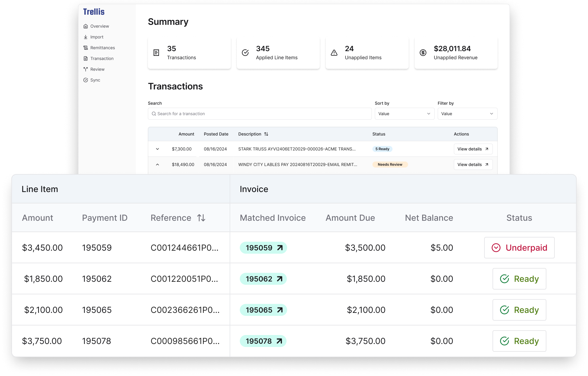Open the Filter by Value dropdown
Viewport: 588px width, 376px height.
click(467, 114)
